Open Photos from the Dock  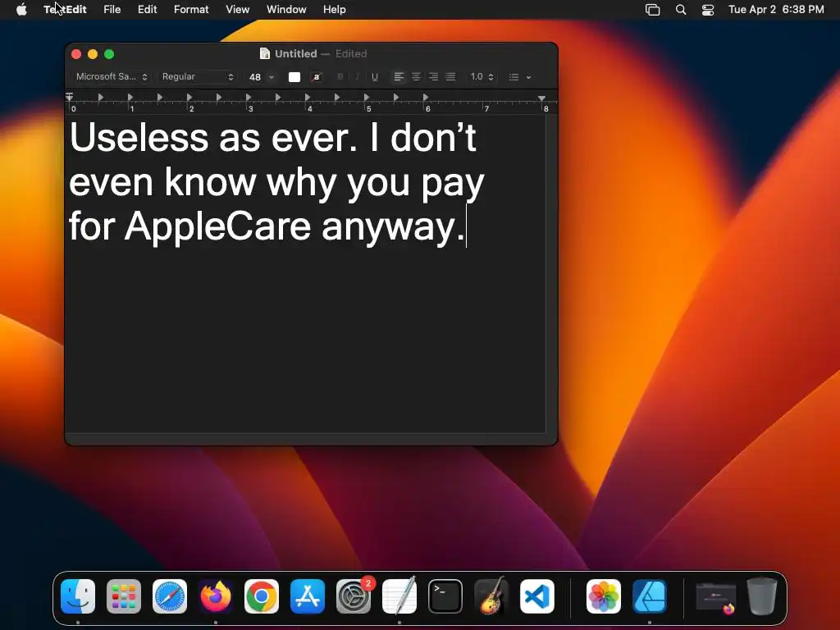click(x=604, y=596)
